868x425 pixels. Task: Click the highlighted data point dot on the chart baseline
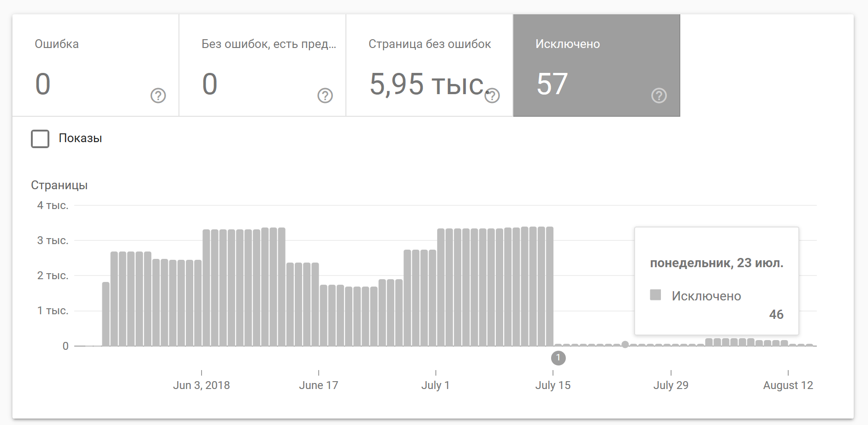pyautogui.click(x=625, y=344)
